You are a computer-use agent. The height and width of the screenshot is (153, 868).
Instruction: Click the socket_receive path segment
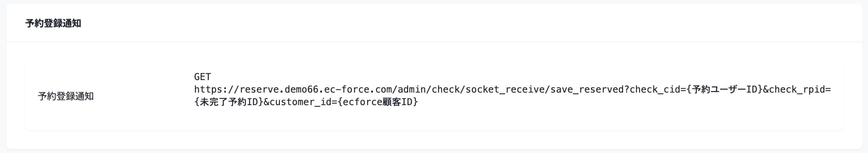505,89
